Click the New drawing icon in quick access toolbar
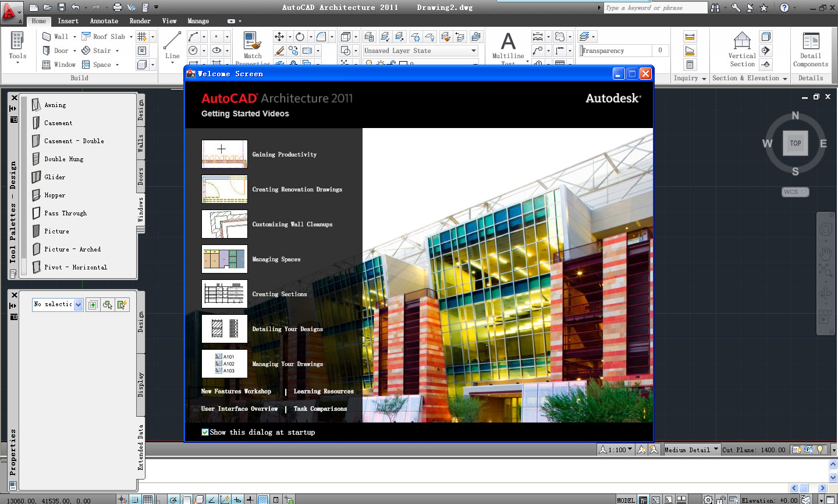The width and height of the screenshot is (838, 504). coord(34,8)
